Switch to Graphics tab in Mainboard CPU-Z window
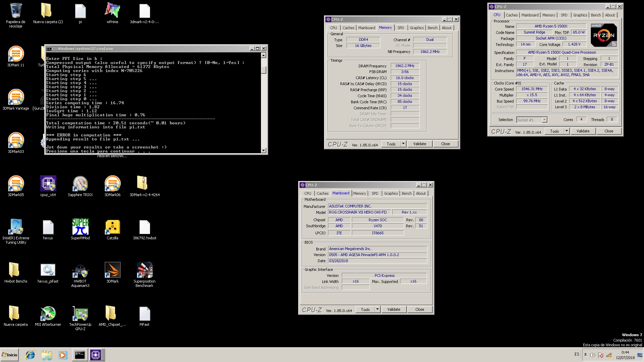Image resolution: width=644 pixels, height=362 pixels. tap(391, 193)
